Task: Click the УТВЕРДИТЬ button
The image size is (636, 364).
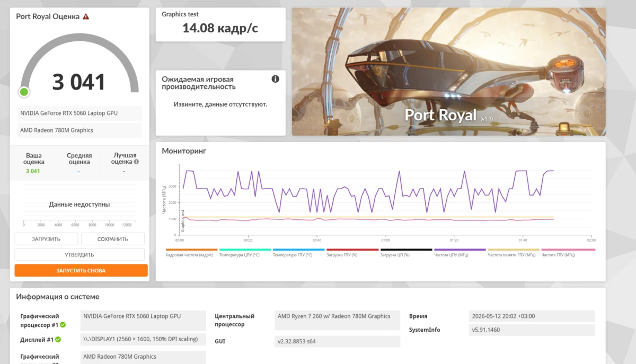Action: click(79, 255)
